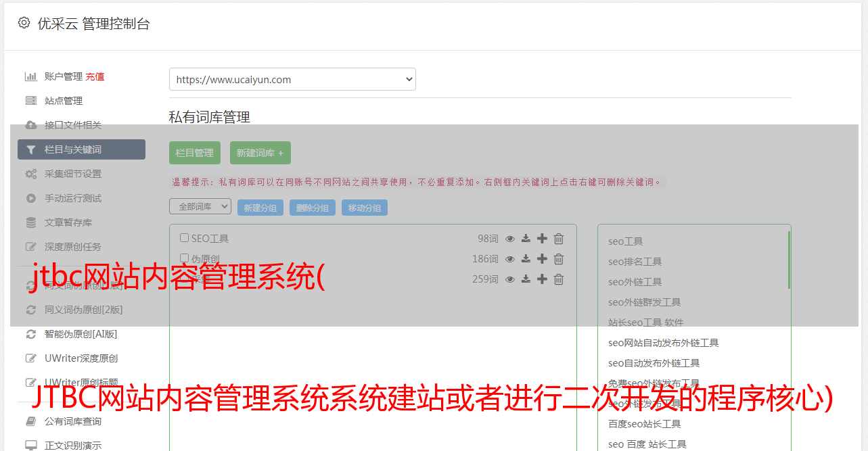
Task: Click the 智能伪原创[AI版] refresh icon
Action: tap(31, 334)
